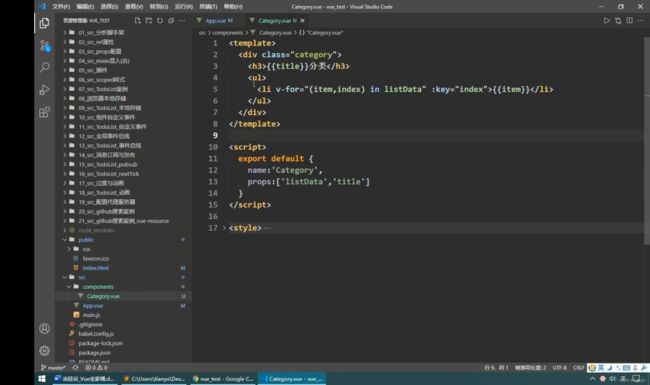Open package-lock.json in the file tree

(100, 343)
